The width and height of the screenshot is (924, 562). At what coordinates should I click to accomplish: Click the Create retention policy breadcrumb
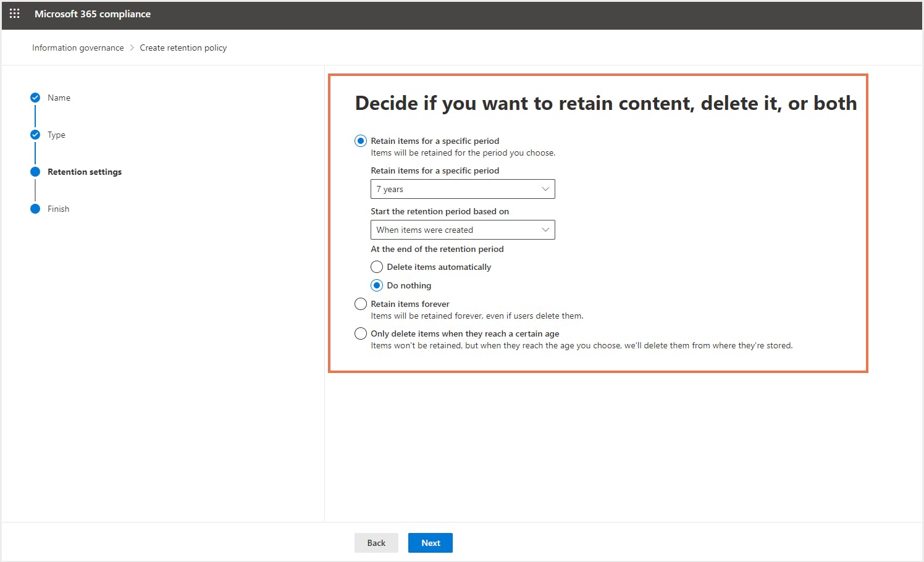183,48
